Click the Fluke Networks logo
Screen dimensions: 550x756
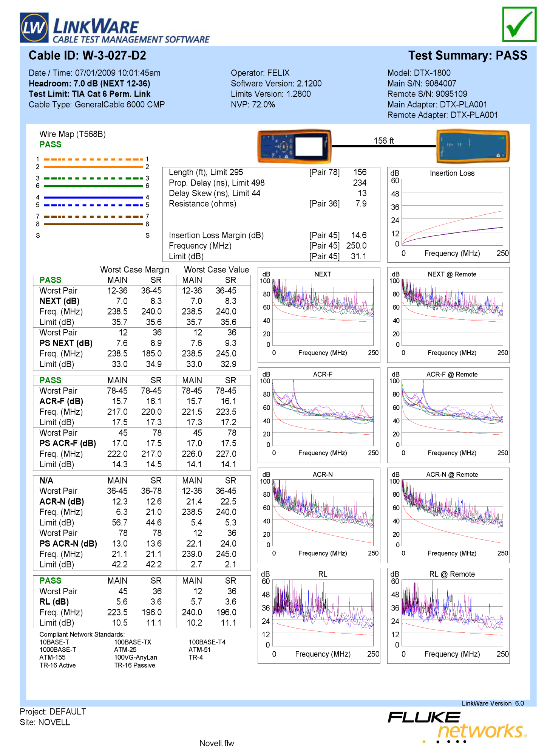457,727
